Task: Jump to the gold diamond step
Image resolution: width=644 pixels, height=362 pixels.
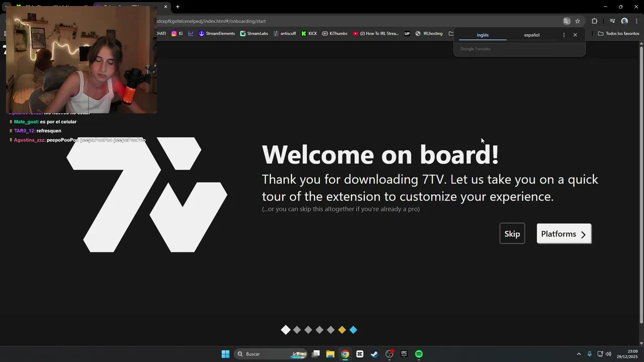Action: 342,330
